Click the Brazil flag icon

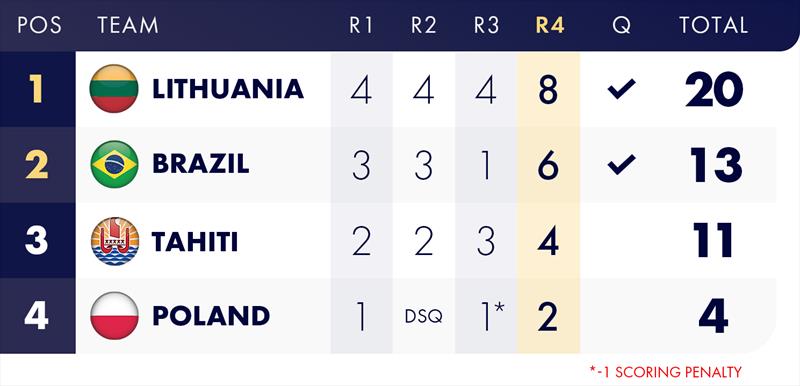pos(114,164)
